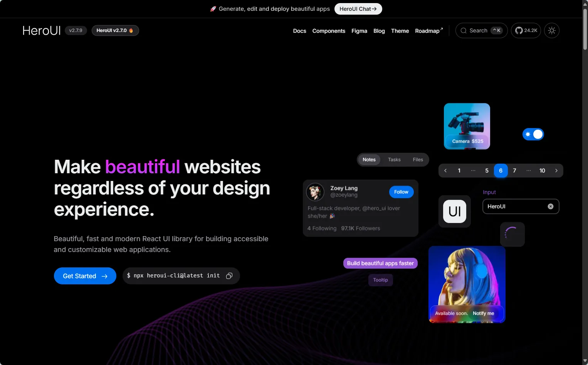The height and width of the screenshot is (365, 588).
Task: Focus the HeroUI input field
Action: [521, 206]
